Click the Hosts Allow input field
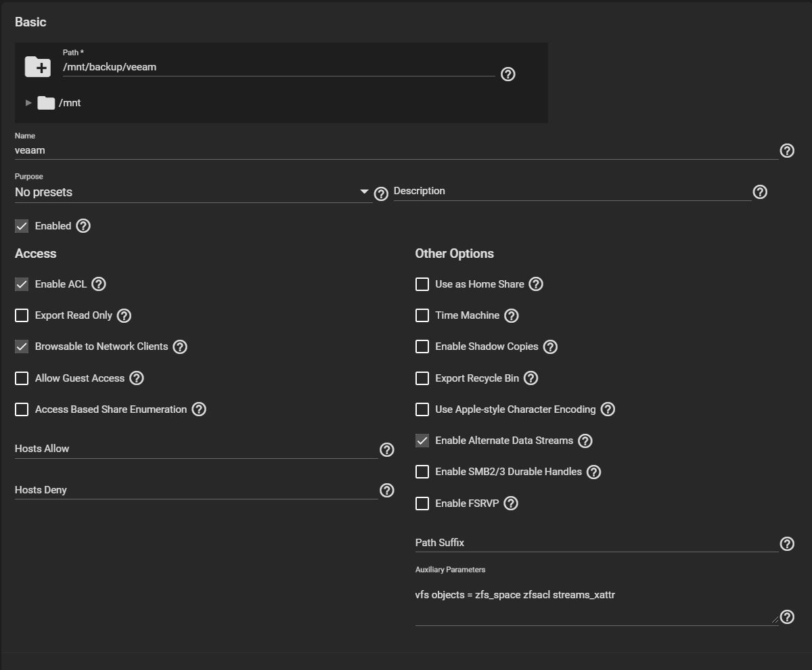The image size is (812, 670). click(196, 449)
